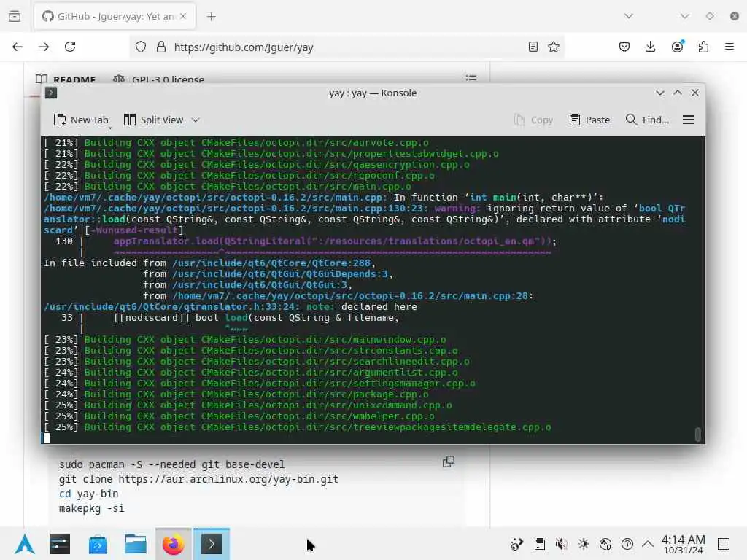Viewport: 747px width, 560px height.
Task: Open the network tray icon
Action: tap(605, 544)
